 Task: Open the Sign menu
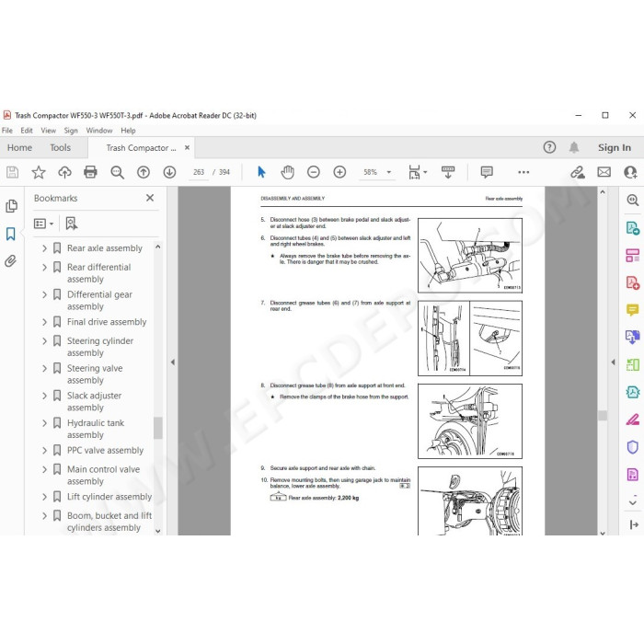tap(71, 131)
